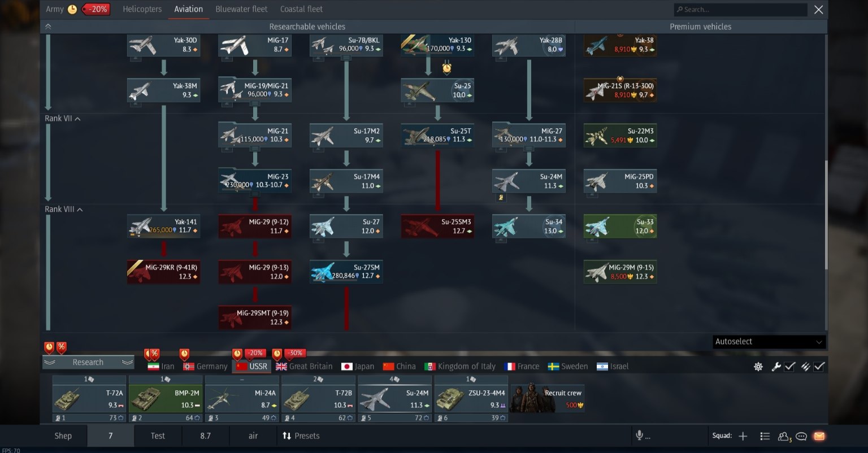
Task: Select the Israel nation tab
Action: [x=613, y=367]
